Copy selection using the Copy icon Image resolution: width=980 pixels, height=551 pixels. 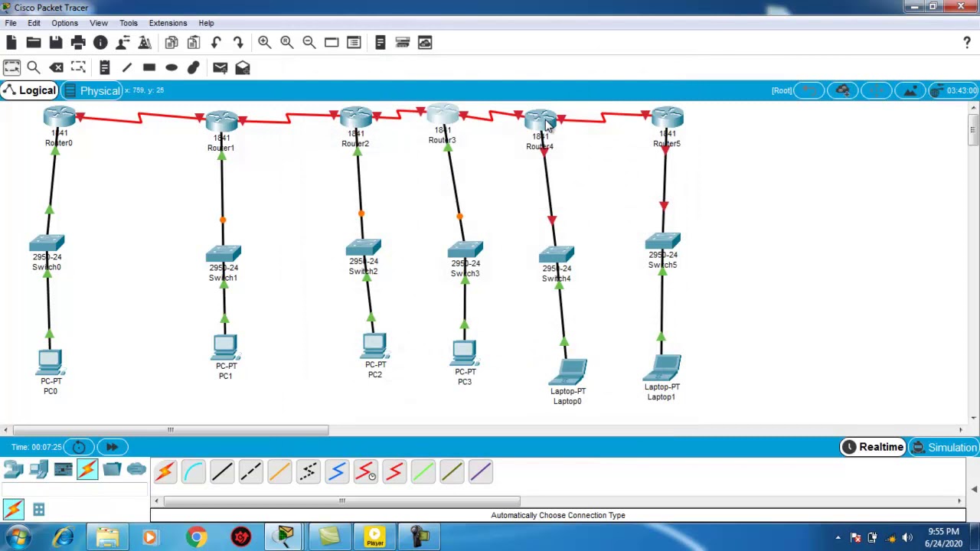pyautogui.click(x=171, y=43)
